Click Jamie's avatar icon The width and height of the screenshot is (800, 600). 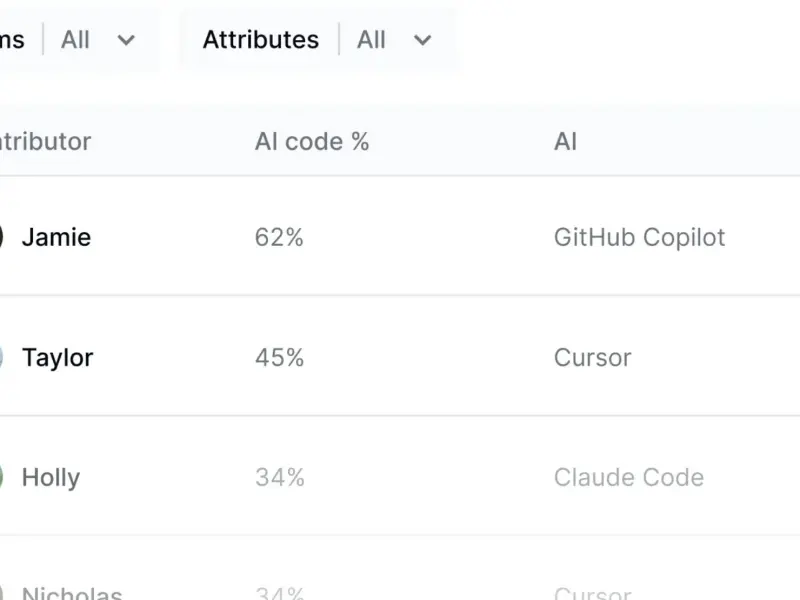(x=1, y=237)
